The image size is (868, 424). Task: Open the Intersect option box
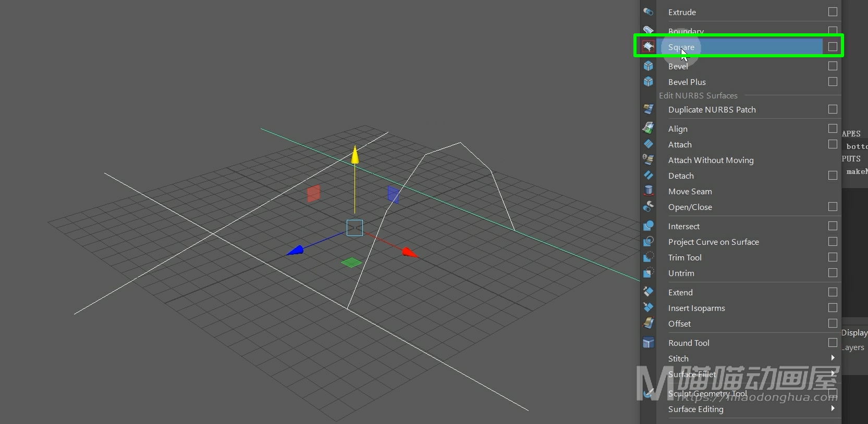[833, 226]
